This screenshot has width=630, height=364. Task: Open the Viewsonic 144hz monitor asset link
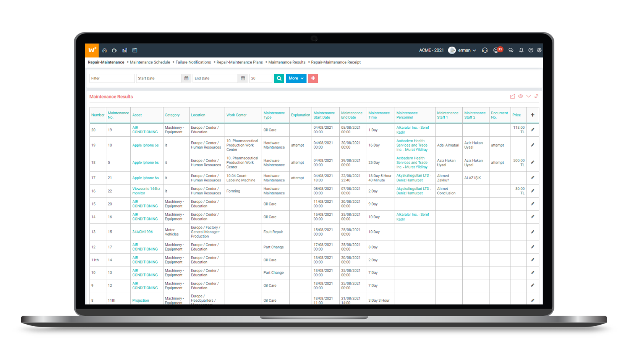[x=146, y=191]
